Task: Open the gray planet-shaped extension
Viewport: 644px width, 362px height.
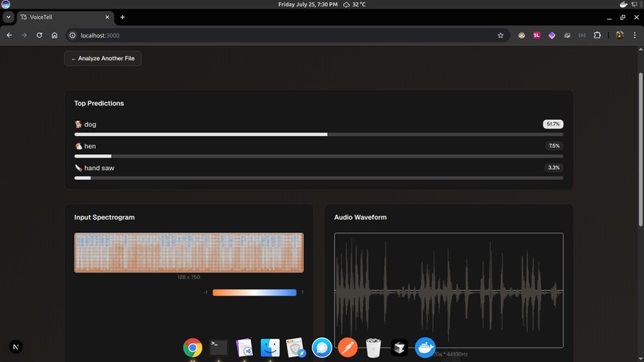Action: (567, 35)
